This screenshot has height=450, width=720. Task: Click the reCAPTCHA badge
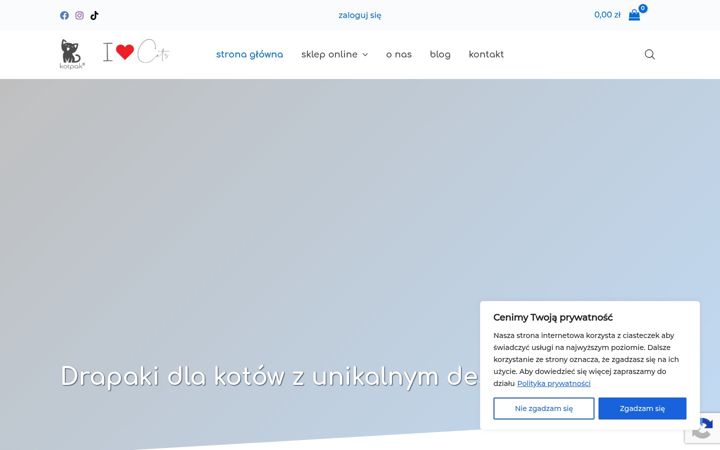coord(702,428)
